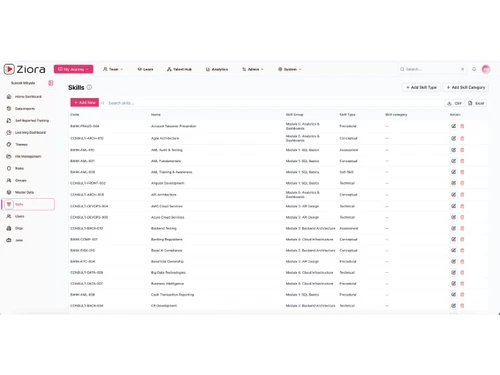Open Master Data in sidebar
Viewport: 500px width, 375px height.
[20, 192]
